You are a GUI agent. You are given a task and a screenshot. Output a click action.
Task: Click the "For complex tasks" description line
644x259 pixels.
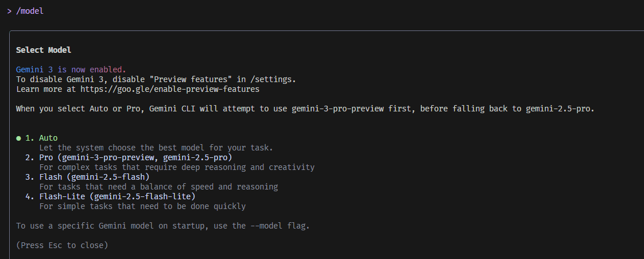click(x=177, y=167)
